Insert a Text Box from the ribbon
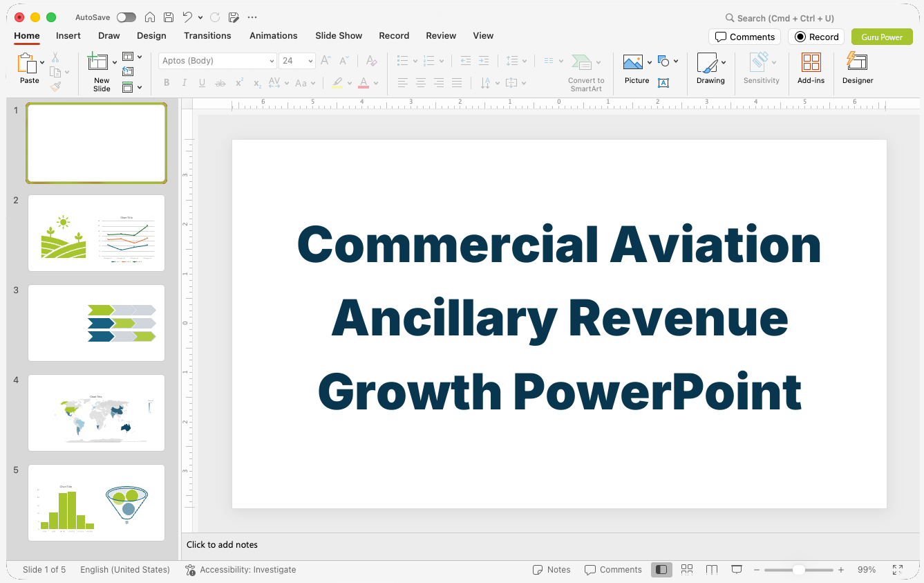The image size is (924, 583). point(663,83)
